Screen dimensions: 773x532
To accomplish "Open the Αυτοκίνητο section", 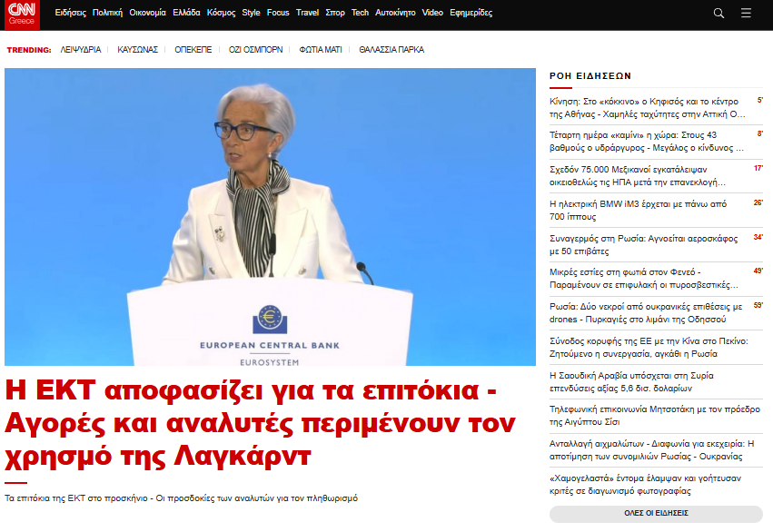I will pyautogui.click(x=395, y=13).
